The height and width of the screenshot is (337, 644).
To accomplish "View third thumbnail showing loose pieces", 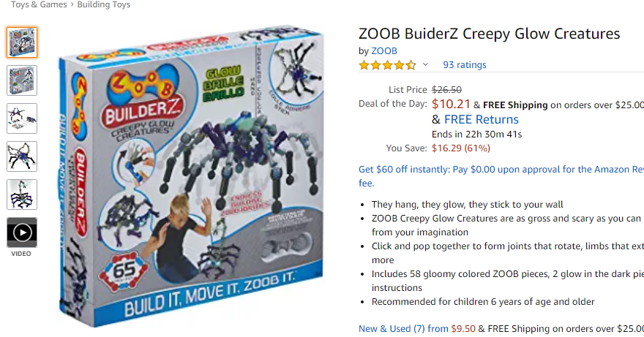I will (x=22, y=118).
